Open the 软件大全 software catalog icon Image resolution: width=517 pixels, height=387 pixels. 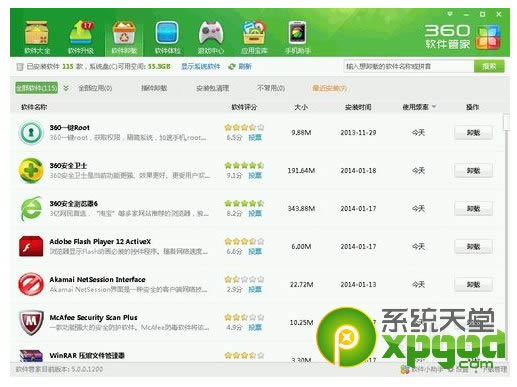(x=37, y=37)
